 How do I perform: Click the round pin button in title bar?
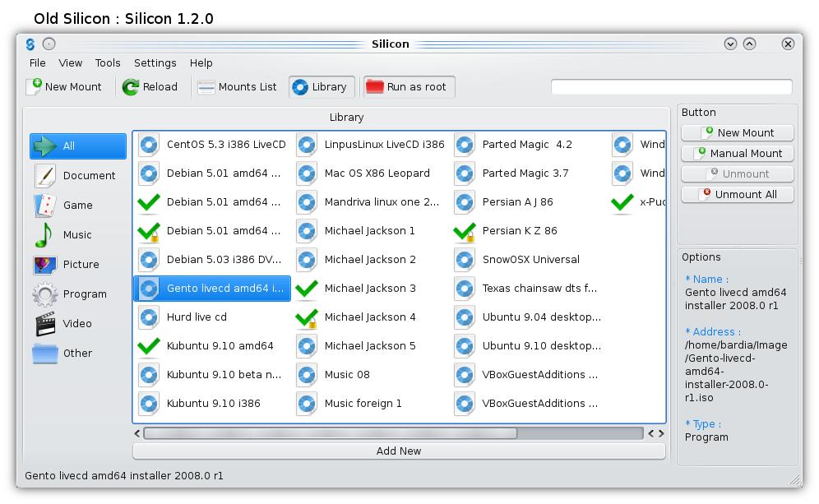[x=49, y=44]
